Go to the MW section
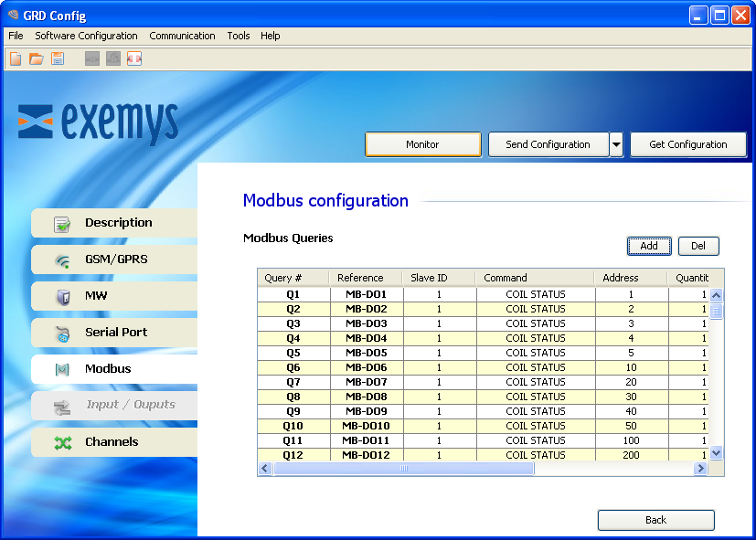 point(114,296)
